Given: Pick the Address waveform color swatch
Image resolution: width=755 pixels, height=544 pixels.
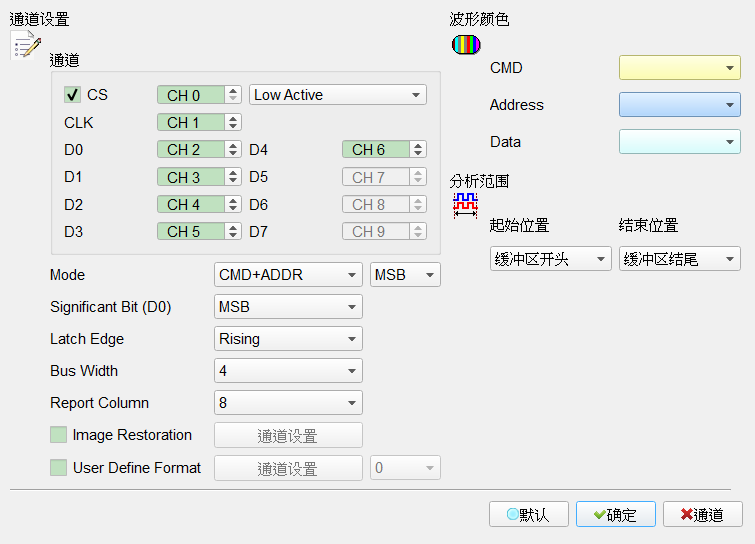Looking at the screenshot, I should click(679, 104).
